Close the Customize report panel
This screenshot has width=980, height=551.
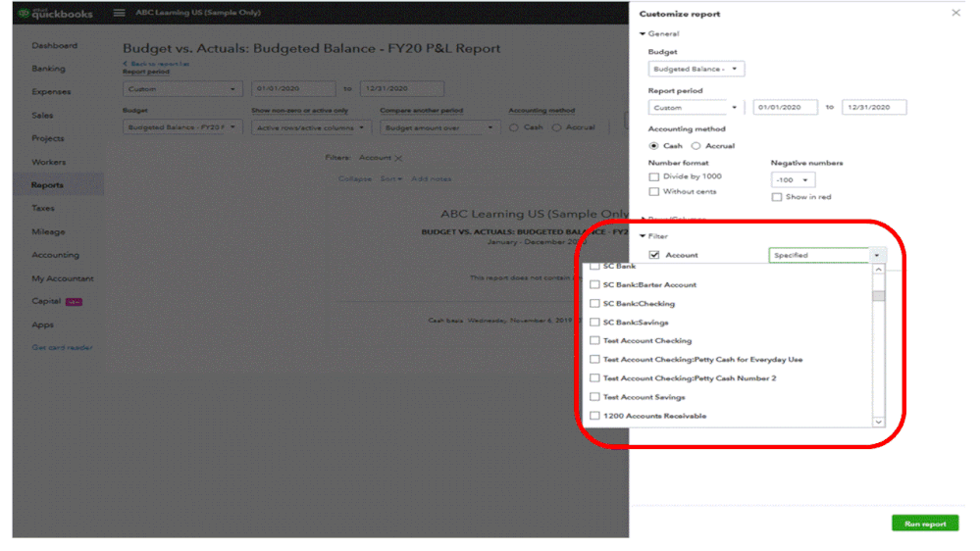point(955,13)
